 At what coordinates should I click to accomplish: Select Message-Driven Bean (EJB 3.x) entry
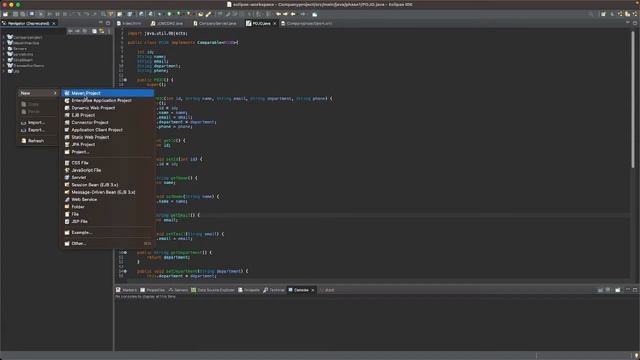click(x=107, y=192)
